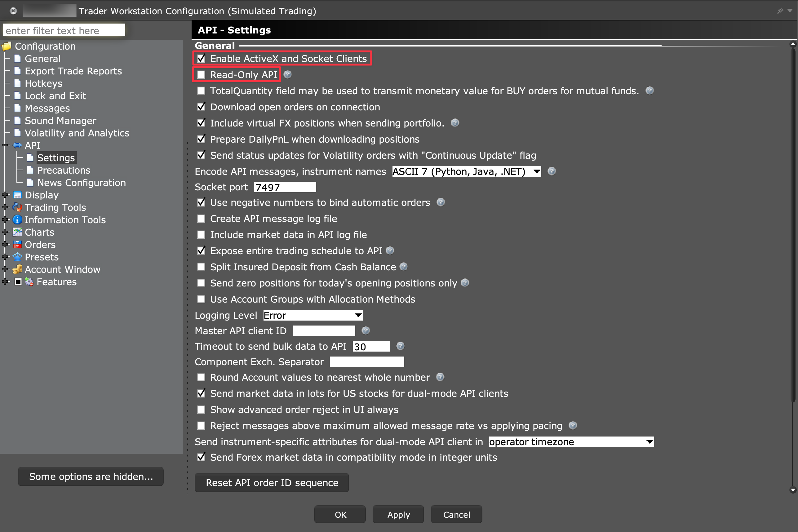Select Precautions in the sidebar
This screenshot has width=798, height=532.
click(x=64, y=170)
